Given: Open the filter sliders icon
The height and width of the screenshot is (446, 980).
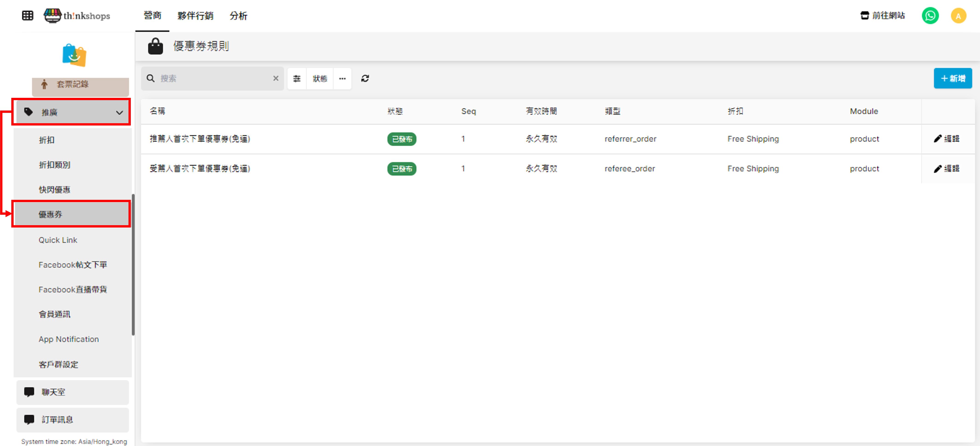Looking at the screenshot, I should tap(297, 78).
